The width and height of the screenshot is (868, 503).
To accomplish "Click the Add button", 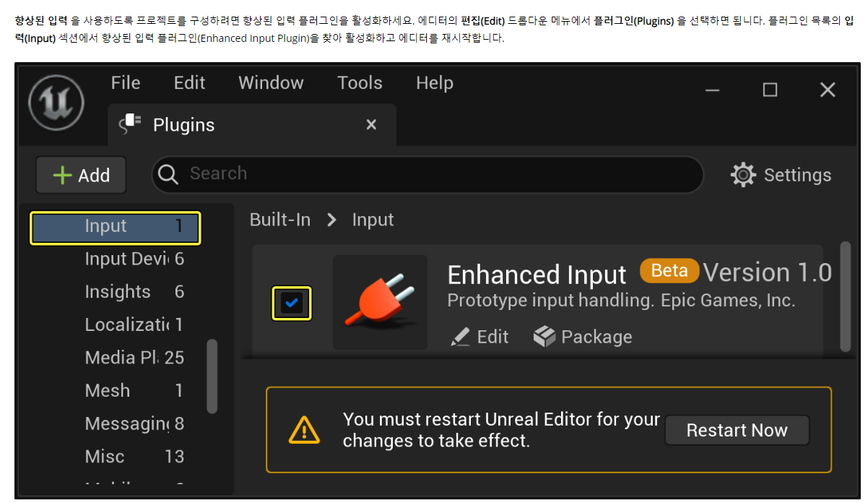I will (x=81, y=175).
